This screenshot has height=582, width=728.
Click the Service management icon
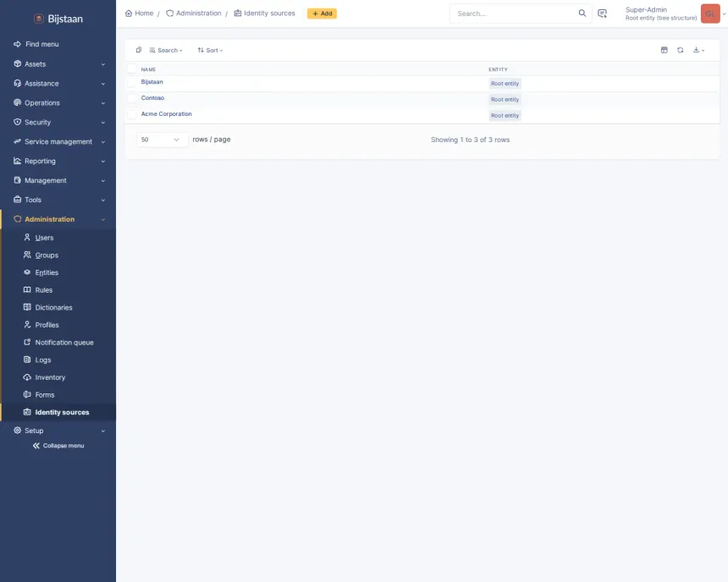click(x=17, y=141)
